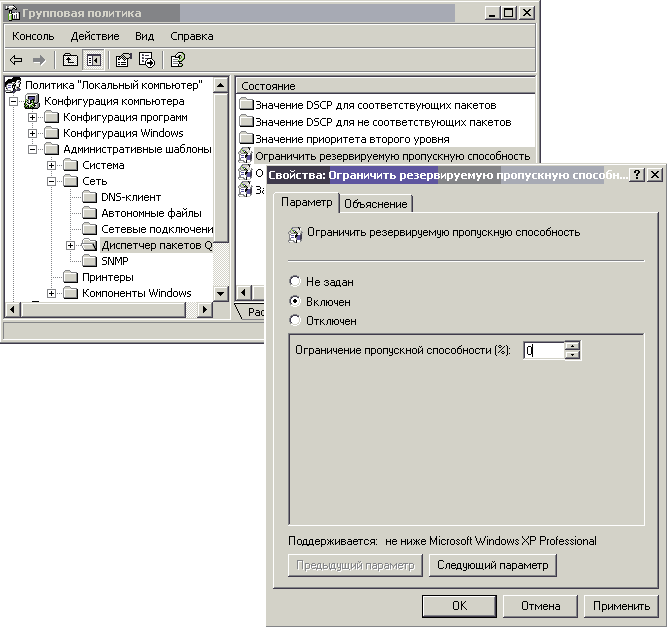Toggle the show/hide console tree icon
Screen dimensions: 667x627
(x=93, y=60)
